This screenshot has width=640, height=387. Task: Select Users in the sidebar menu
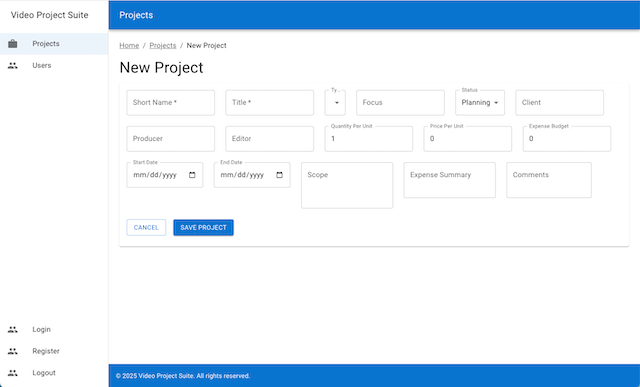[x=54, y=65]
